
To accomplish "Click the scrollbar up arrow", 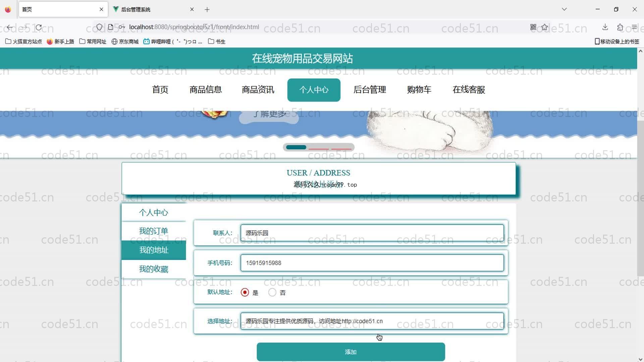I will (640, 51).
